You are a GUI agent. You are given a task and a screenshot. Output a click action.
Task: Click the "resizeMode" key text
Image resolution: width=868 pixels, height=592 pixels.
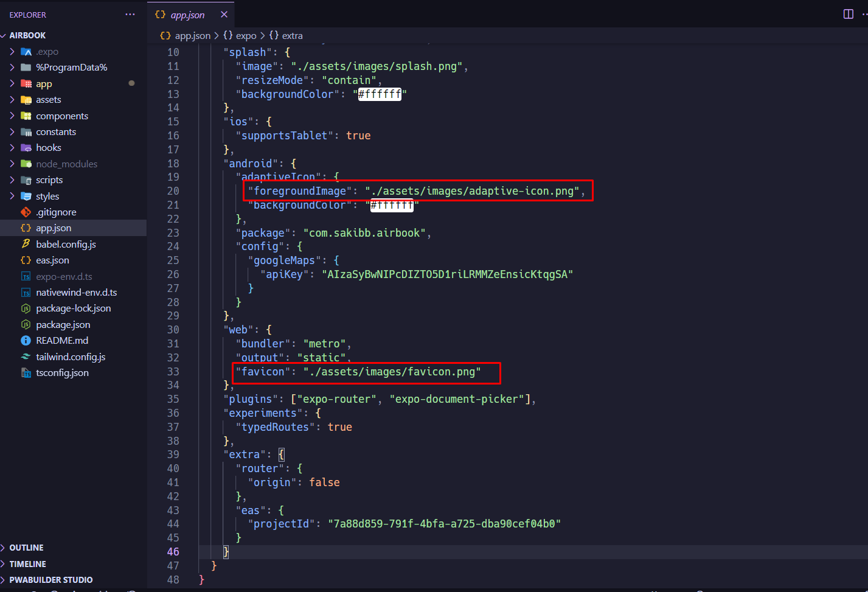(x=273, y=80)
